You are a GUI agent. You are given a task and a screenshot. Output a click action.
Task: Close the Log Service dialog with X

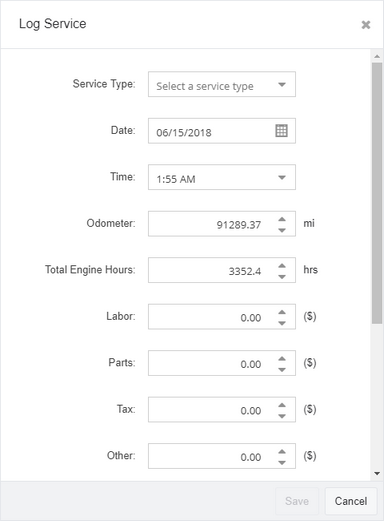pos(366,25)
